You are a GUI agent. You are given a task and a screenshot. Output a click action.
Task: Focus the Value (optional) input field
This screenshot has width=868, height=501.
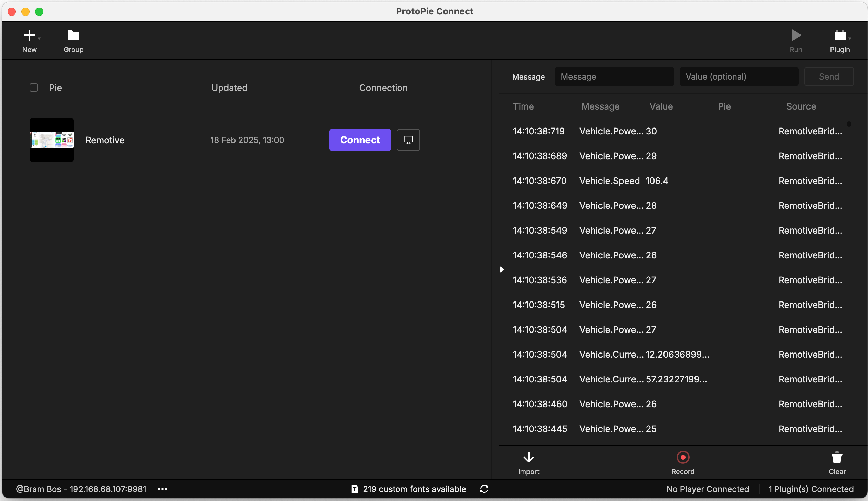[739, 76]
